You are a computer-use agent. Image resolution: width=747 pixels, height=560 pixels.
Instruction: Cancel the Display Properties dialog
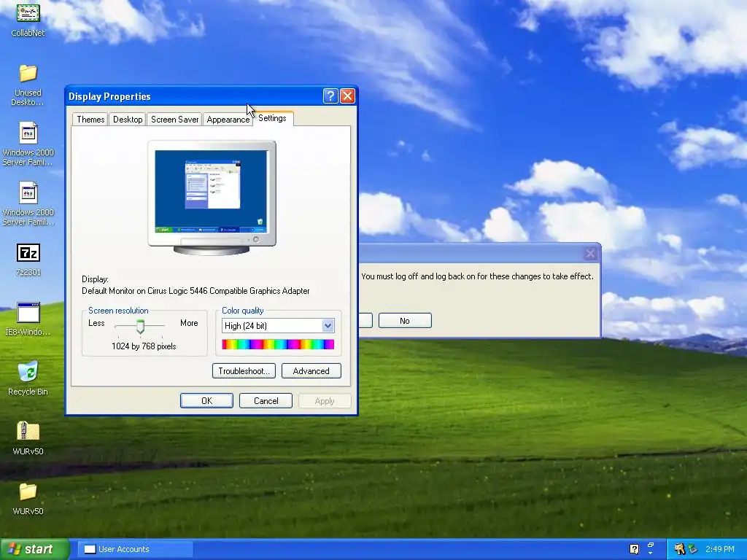(266, 401)
